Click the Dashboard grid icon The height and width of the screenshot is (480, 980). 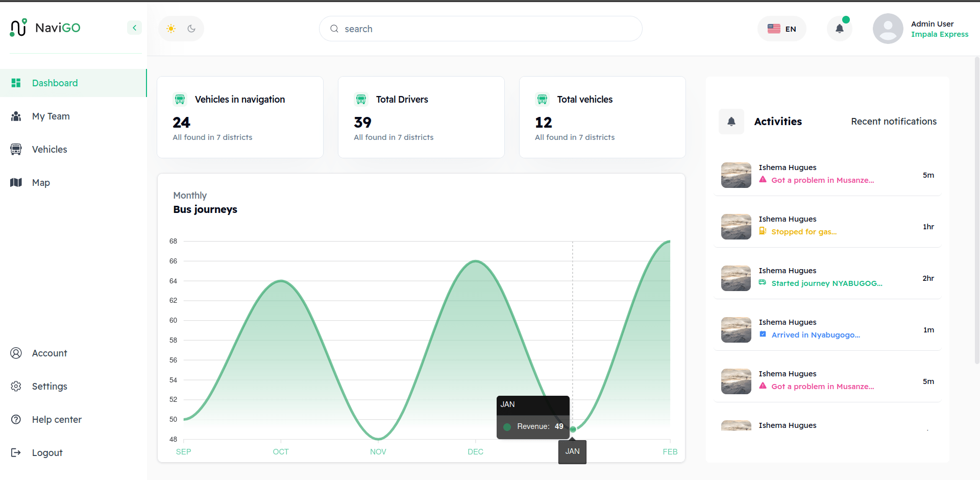tap(16, 83)
